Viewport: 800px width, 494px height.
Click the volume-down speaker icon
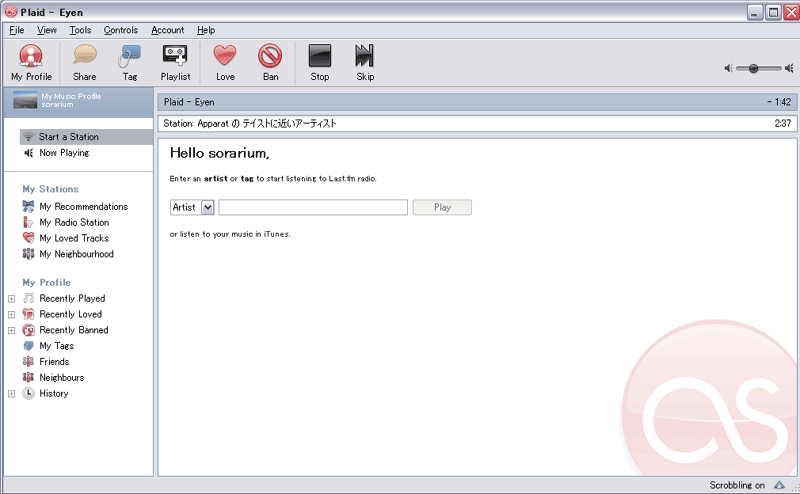(x=729, y=68)
